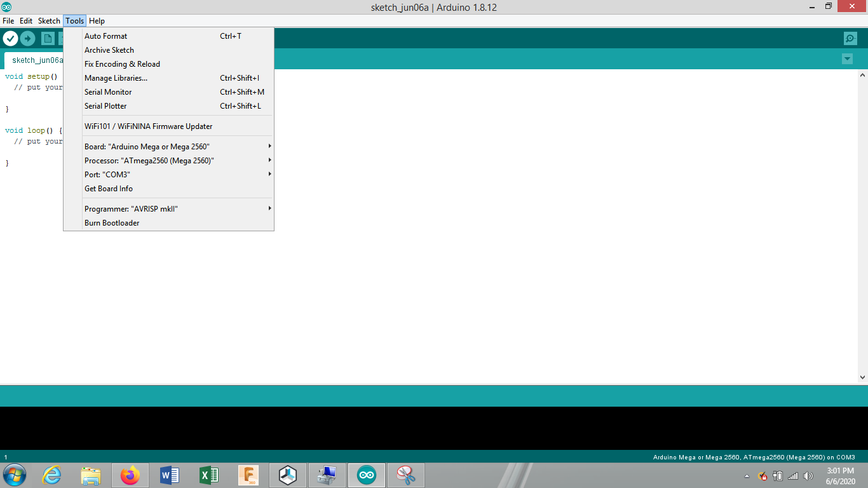The width and height of the screenshot is (868, 488).
Task: Expand the Board "Arduino Mega or Mega 2560" submenu
Action: coord(169,147)
